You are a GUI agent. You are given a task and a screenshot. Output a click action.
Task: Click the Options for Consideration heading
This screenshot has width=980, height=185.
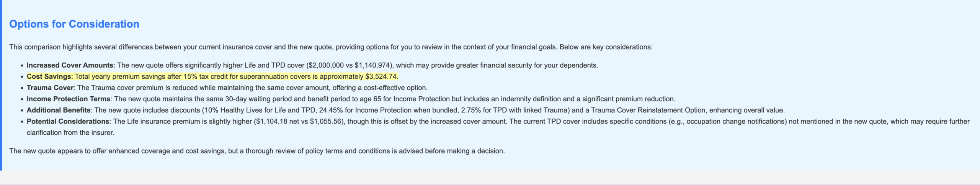74,24
